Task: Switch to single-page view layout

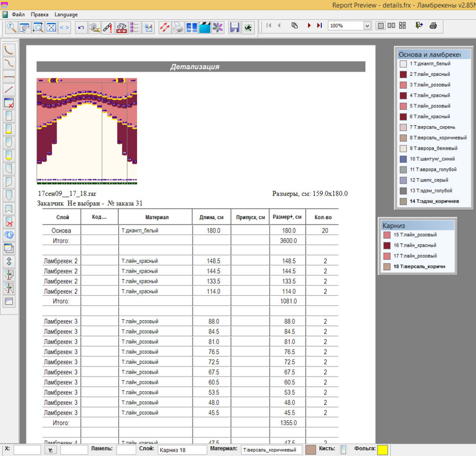Action: click(x=381, y=26)
